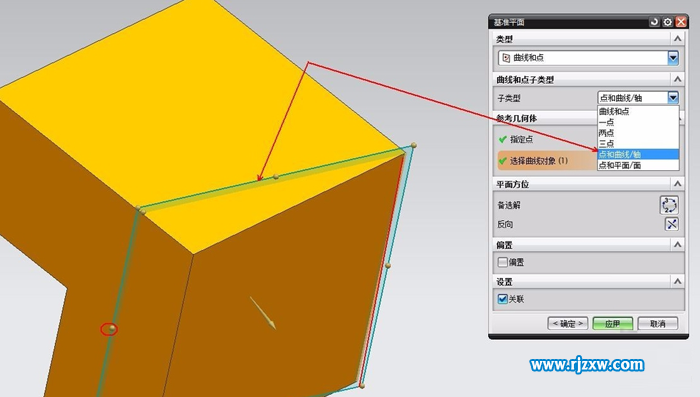
Task: Open the dialog settings gear icon
Action: pos(667,22)
